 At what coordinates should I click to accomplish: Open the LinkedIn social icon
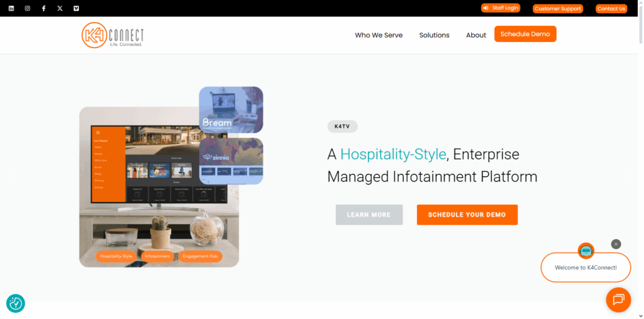coord(11,8)
